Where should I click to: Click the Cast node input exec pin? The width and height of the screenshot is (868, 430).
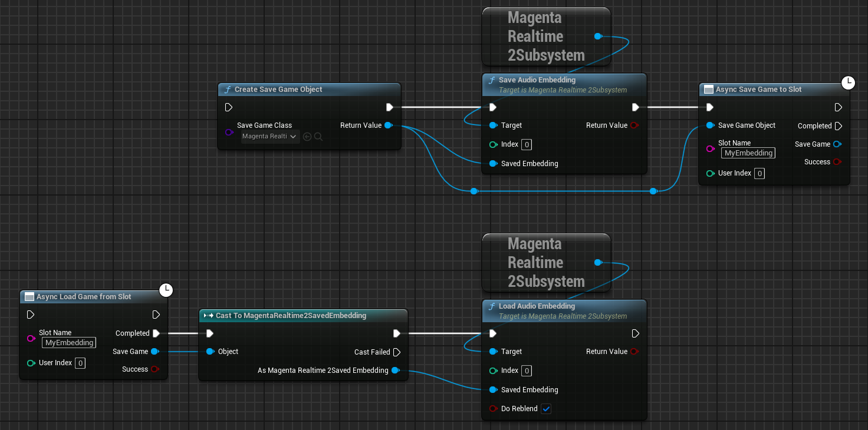(210, 333)
